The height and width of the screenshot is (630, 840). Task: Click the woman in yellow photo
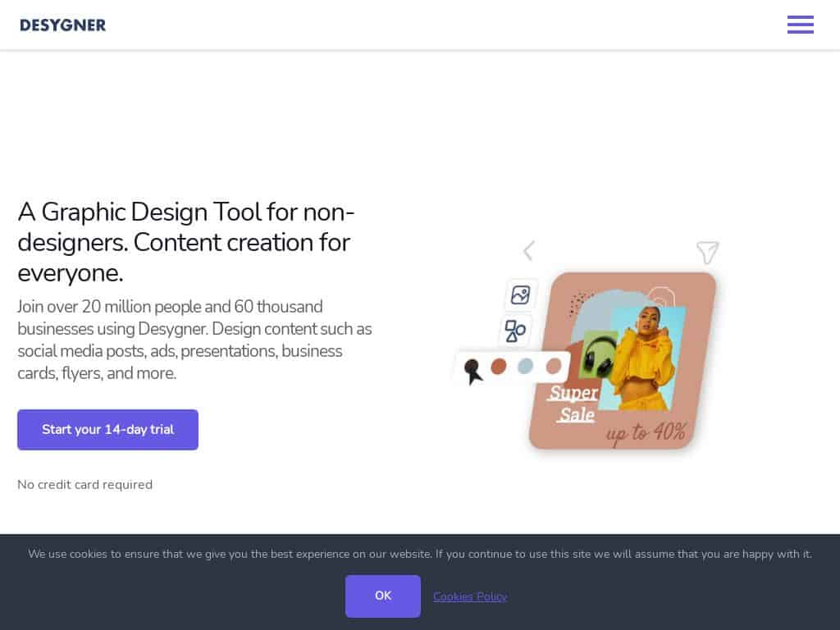[646, 358]
